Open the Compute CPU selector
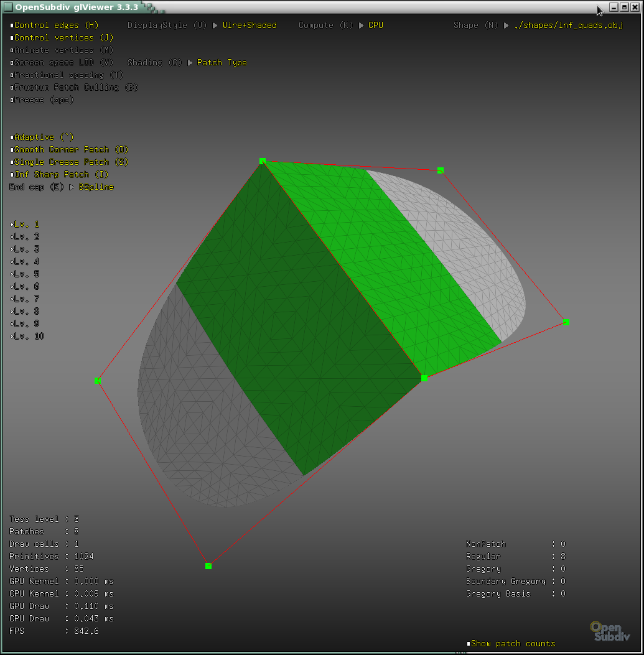 click(x=376, y=25)
